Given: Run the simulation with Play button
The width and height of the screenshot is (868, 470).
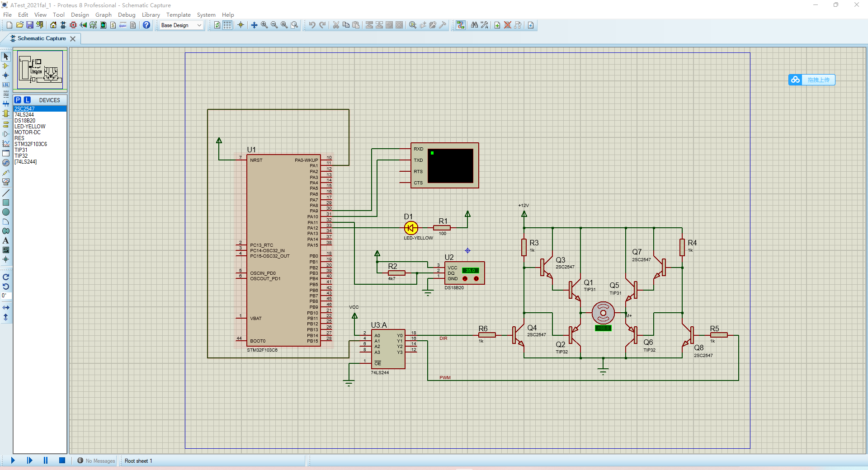Looking at the screenshot, I should (x=13, y=461).
